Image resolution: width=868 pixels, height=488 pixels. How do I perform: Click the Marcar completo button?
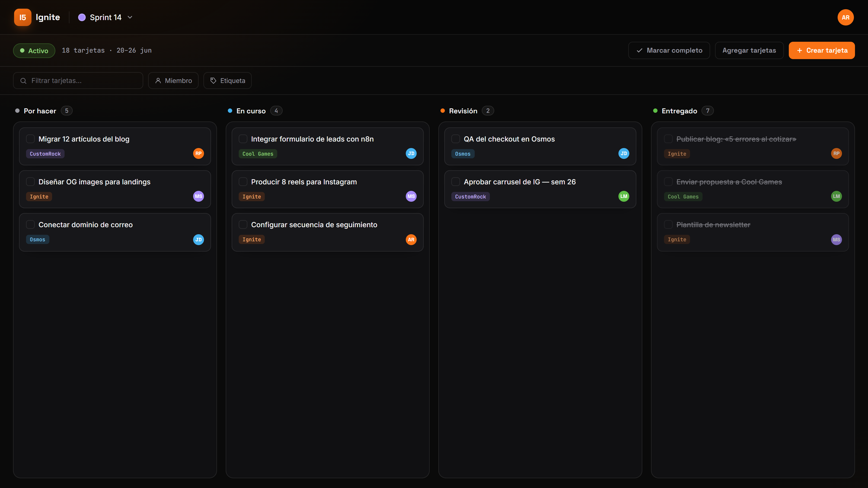669,50
